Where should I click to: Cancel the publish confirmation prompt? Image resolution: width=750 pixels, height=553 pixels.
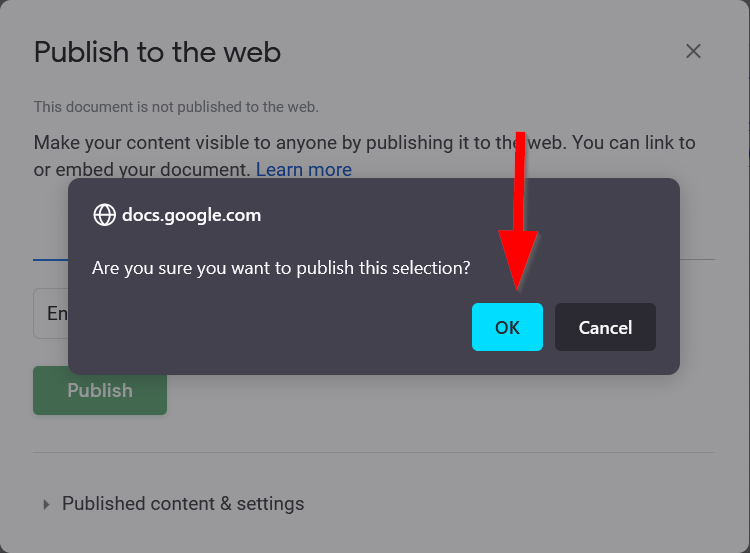[605, 328]
